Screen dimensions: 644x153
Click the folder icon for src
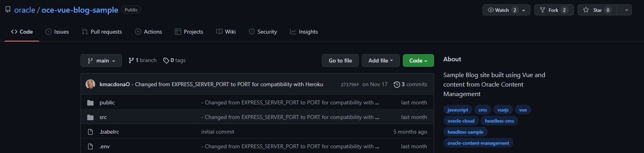(x=90, y=117)
